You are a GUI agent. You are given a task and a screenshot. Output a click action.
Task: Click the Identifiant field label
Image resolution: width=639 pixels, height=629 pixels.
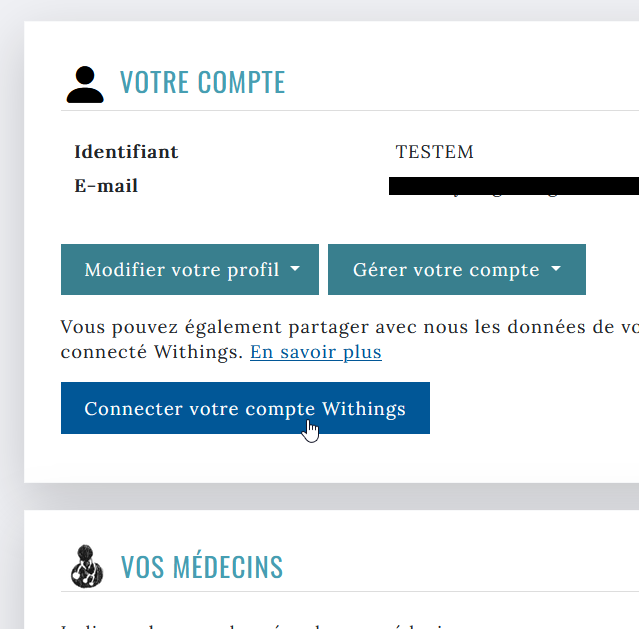[126, 152]
